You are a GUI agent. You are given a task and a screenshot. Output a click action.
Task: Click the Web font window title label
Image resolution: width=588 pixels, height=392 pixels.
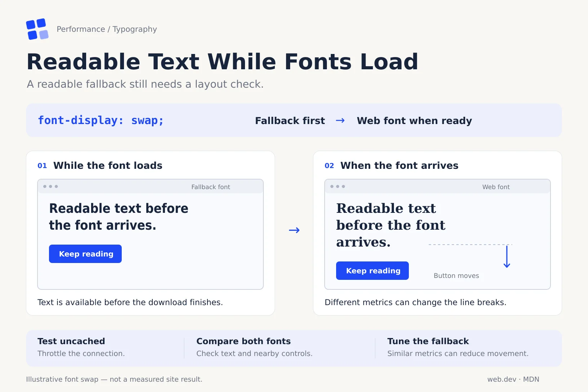(496, 187)
